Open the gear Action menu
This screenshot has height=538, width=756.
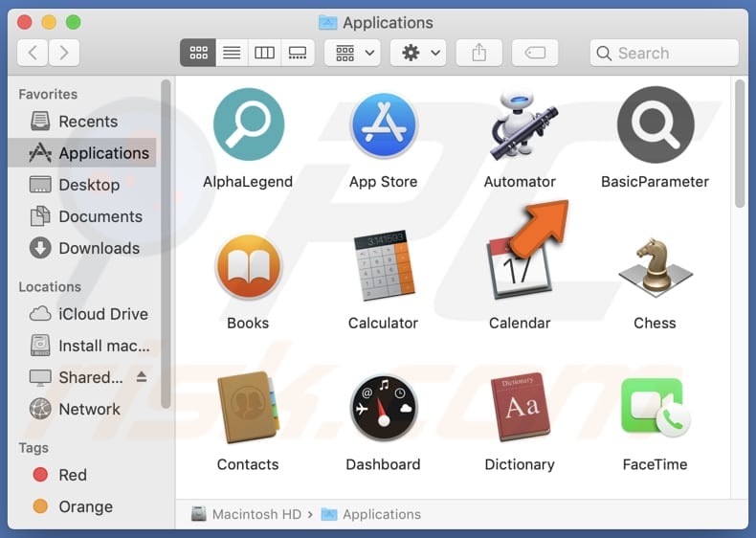pos(418,53)
